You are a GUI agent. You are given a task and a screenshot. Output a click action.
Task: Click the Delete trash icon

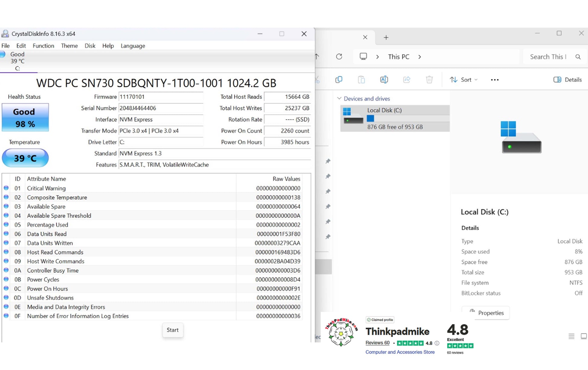429,80
